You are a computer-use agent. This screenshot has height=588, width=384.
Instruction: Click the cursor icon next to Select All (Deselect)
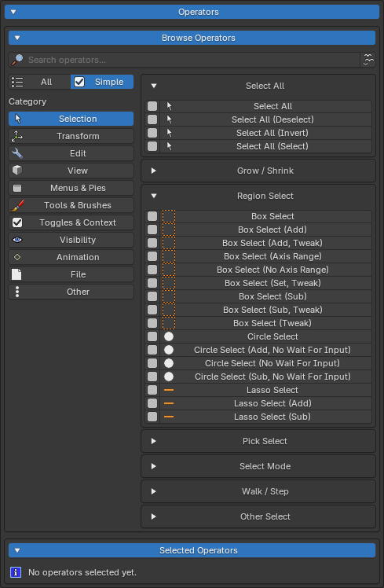point(170,119)
